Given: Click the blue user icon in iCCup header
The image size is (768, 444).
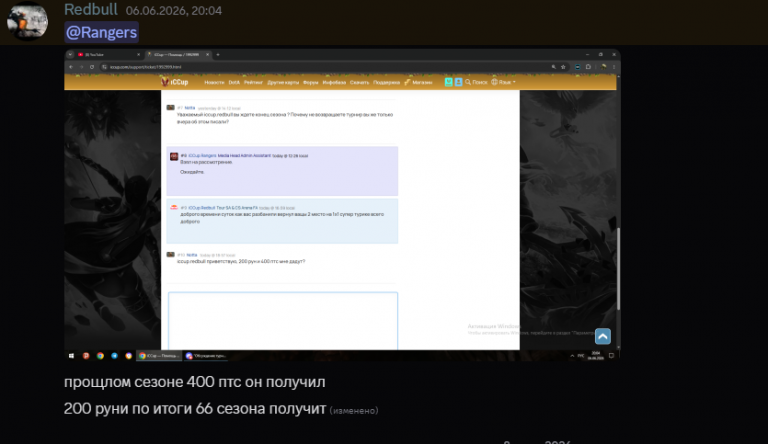Looking at the screenshot, I should point(458,82).
